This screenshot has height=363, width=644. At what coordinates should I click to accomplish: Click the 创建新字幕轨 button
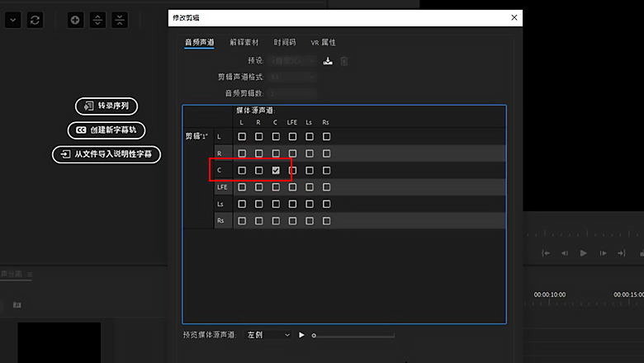tap(107, 130)
